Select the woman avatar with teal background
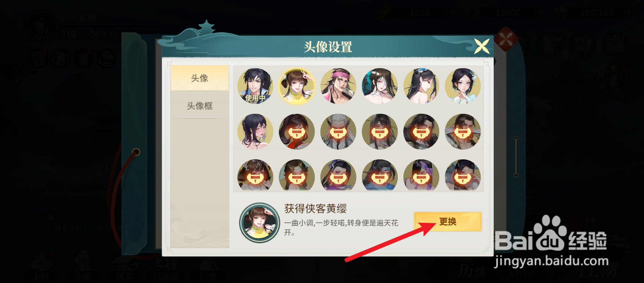The height and width of the screenshot is (283, 644). (x=380, y=86)
